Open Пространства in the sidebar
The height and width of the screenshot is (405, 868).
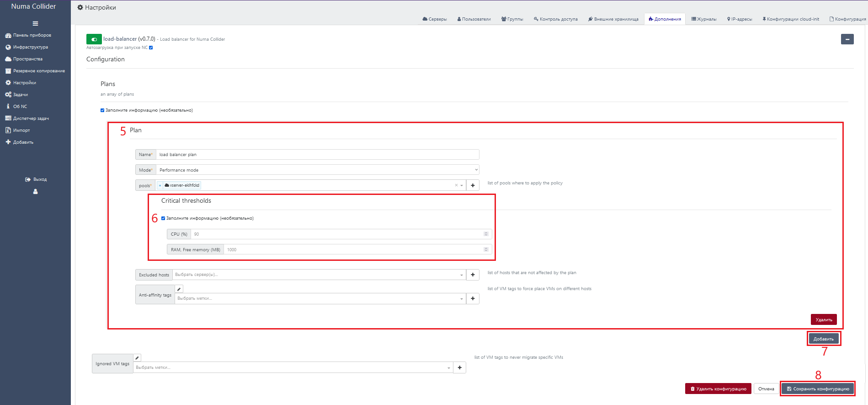click(24, 59)
